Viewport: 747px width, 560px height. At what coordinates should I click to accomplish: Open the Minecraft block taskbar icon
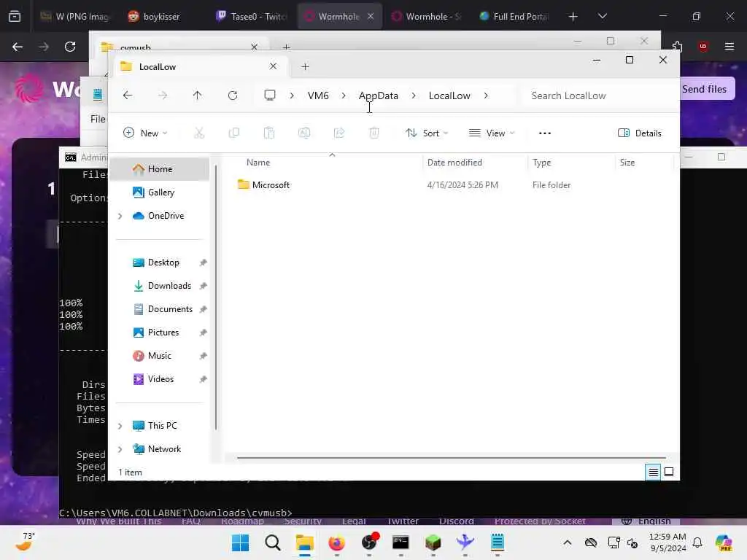click(433, 542)
